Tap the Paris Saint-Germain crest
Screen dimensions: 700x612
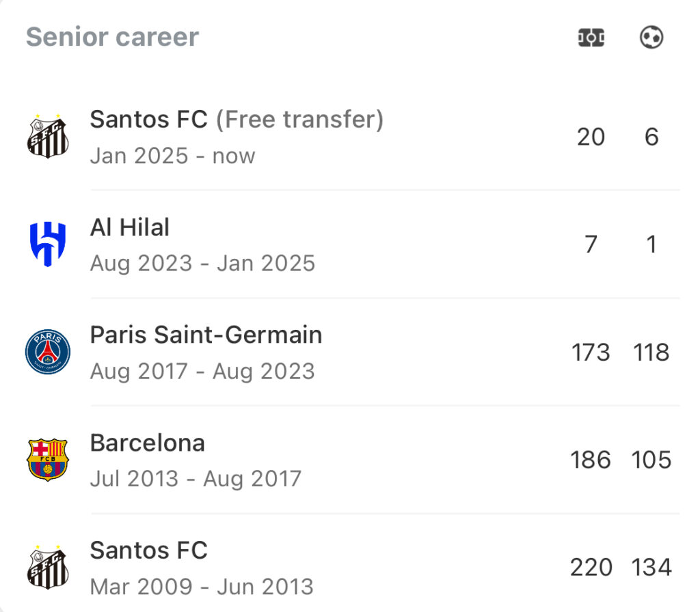pos(48,352)
